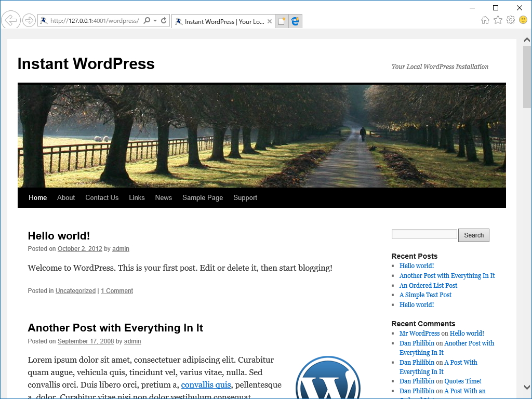Click the smiley feedback icon

524,19
